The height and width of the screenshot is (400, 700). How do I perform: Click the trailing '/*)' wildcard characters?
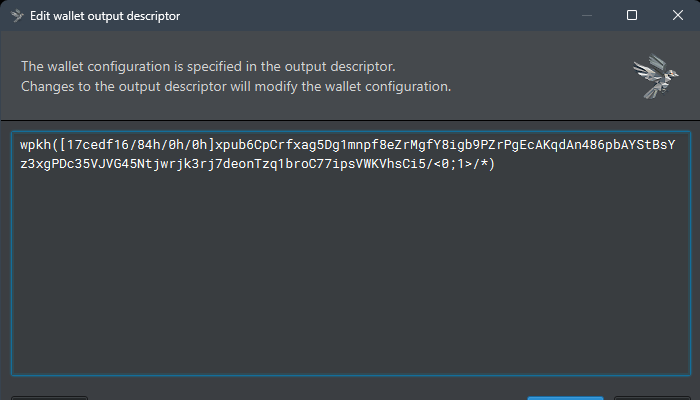pos(484,164)
